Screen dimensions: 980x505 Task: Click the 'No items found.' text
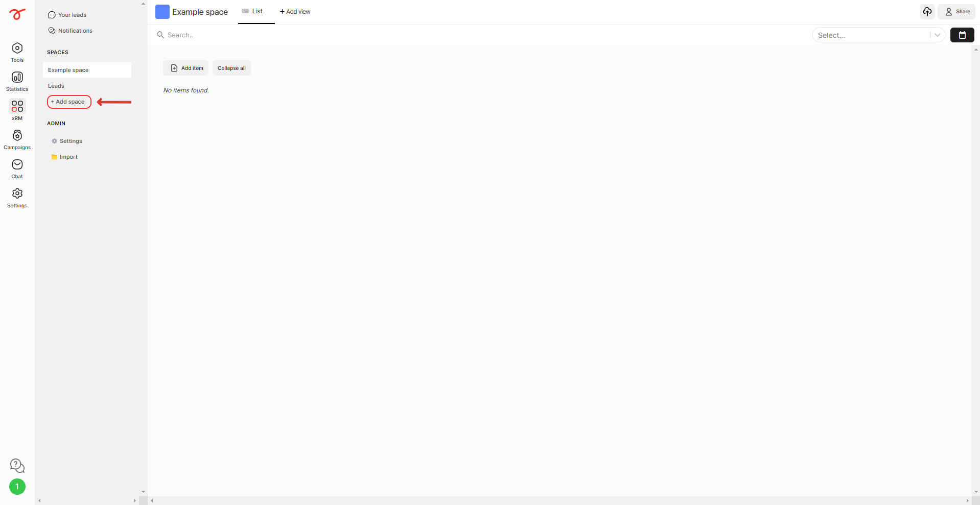tap(186, 90)
